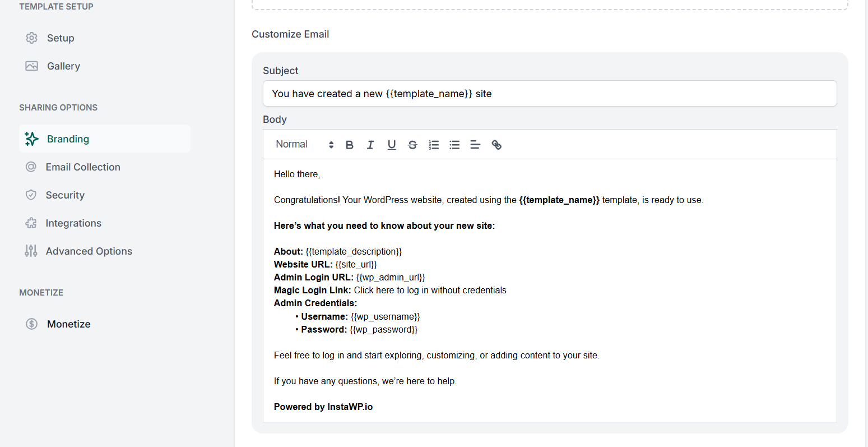This screenshot has height=447, width=868.
Task: Apply strikethrough formatting to text
Action: click(412, 145)
